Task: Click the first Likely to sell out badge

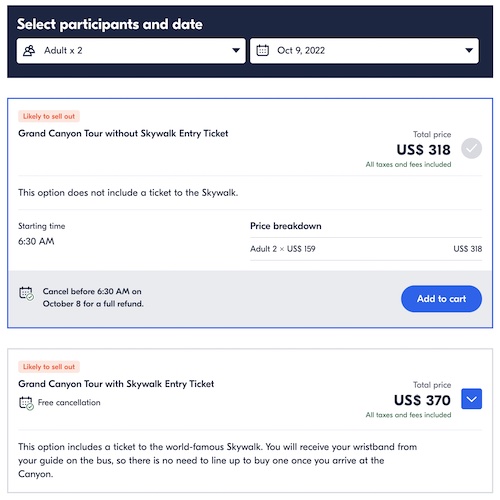Action: pos(49,116)
